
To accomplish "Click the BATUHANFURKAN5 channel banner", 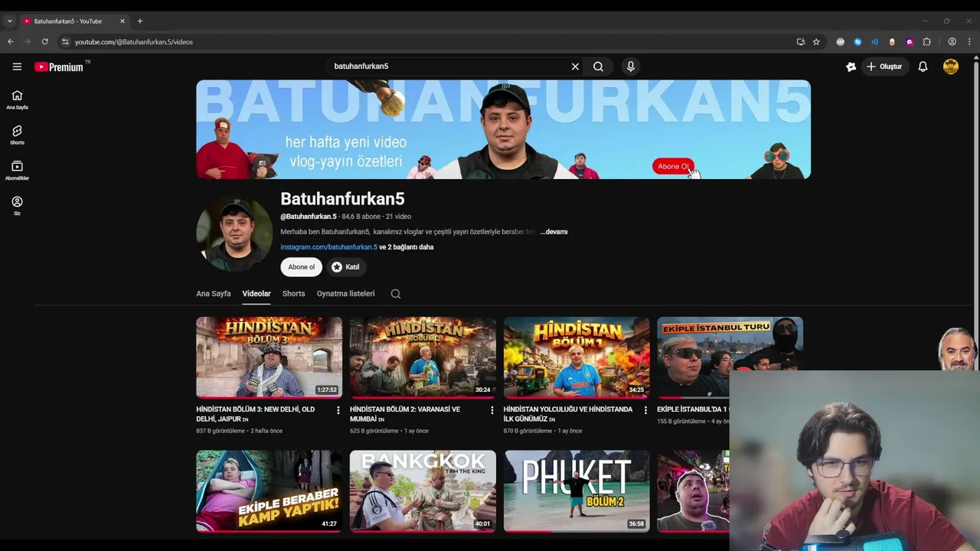I will (503, 129).
